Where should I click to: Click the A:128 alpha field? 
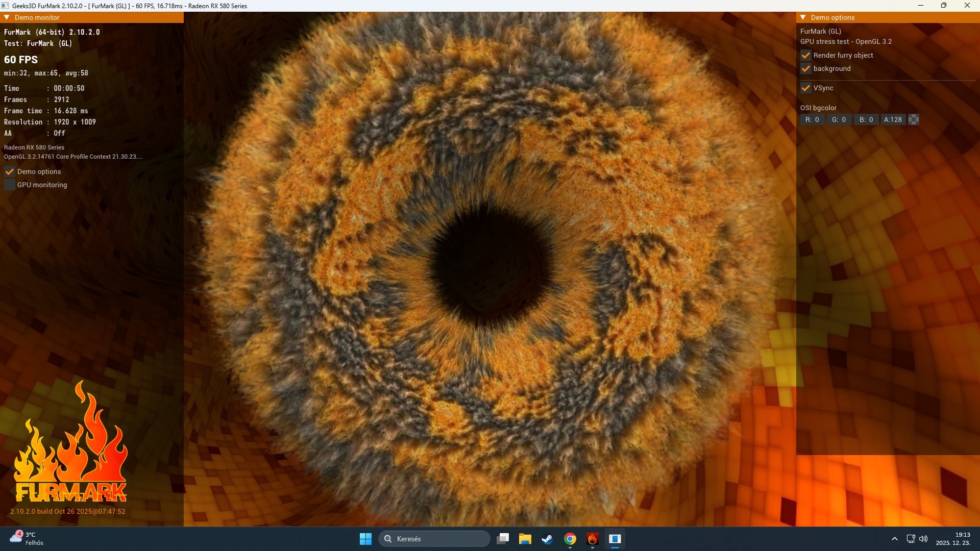(893, 119)
